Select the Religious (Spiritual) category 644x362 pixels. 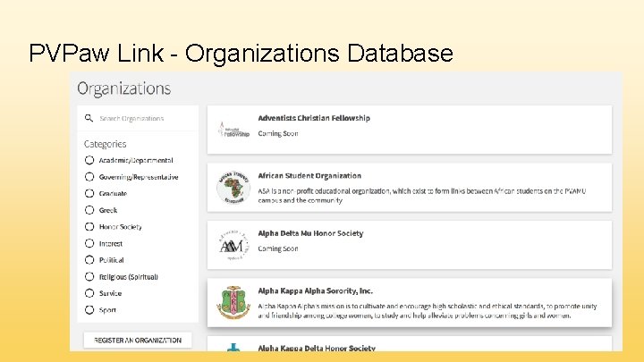click(89, 276)
